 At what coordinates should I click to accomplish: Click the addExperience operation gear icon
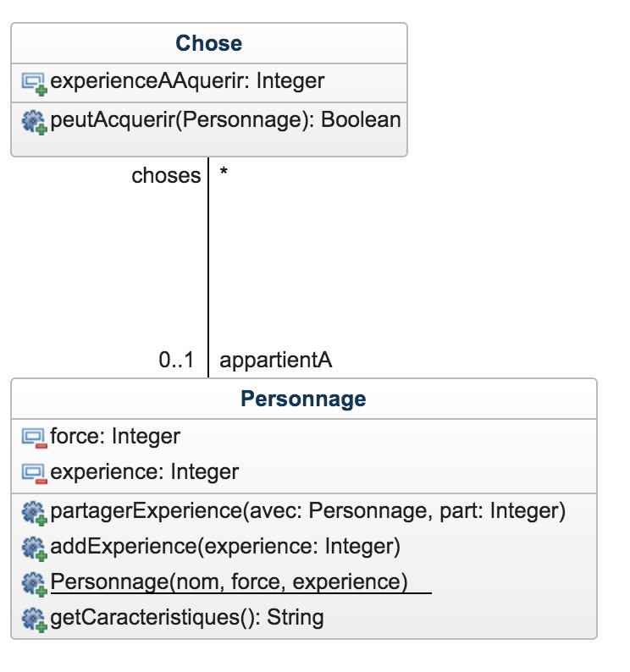(x=33, y=548)
